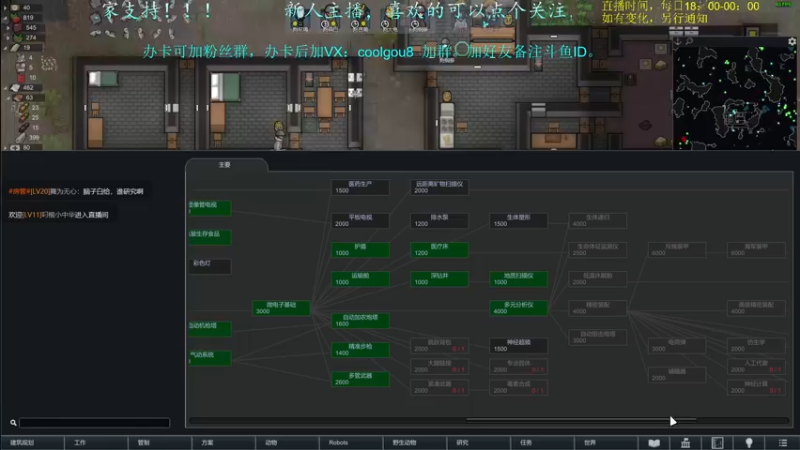Screen dimensions: 800x450
Task: Select the 彩色灯 research node
Action: 210,266
